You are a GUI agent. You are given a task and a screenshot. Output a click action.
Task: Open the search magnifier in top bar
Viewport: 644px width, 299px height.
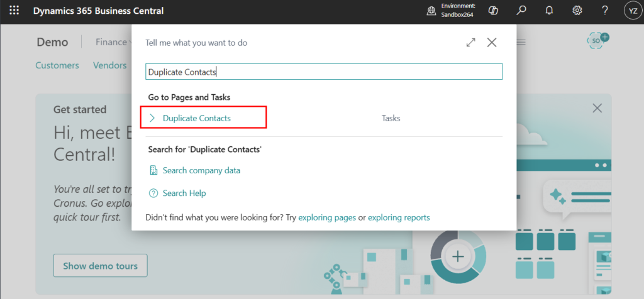click(x=521, y=11)
